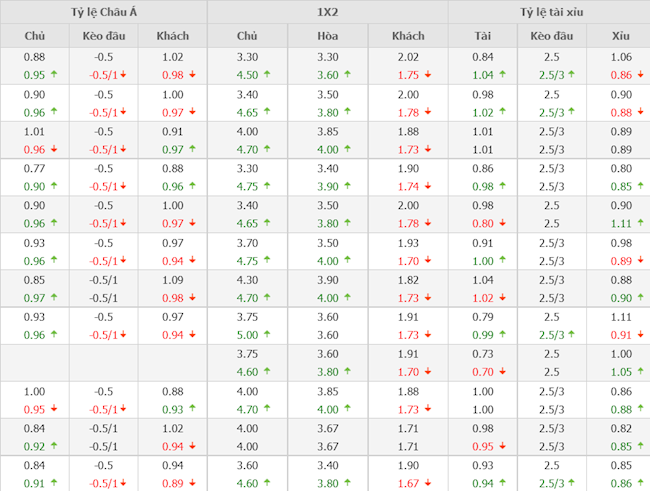Click green up arrow beside 1.05 value
This screenshot has height=492, width=650.
(x=639, y=371)
